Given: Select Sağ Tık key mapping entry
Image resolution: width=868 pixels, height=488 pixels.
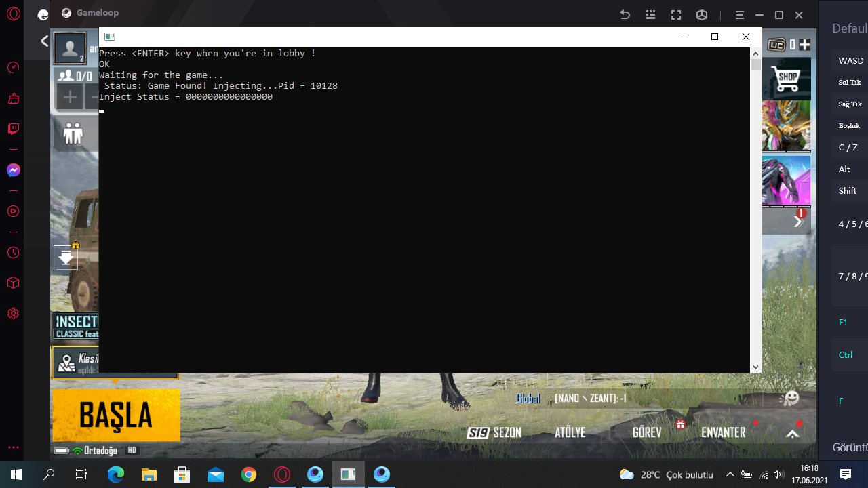Looking at the screenshot, I should [850, 104].
